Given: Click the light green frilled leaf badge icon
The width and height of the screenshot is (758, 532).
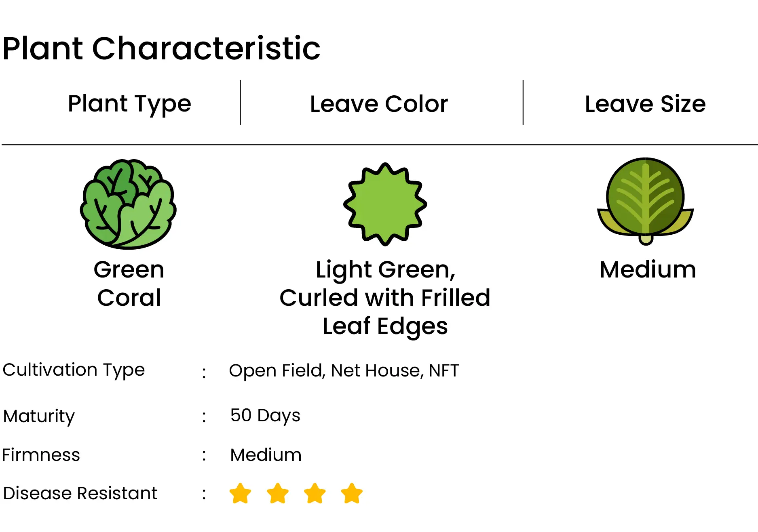Looking at the screenshot, I should (x=385, y=204).
